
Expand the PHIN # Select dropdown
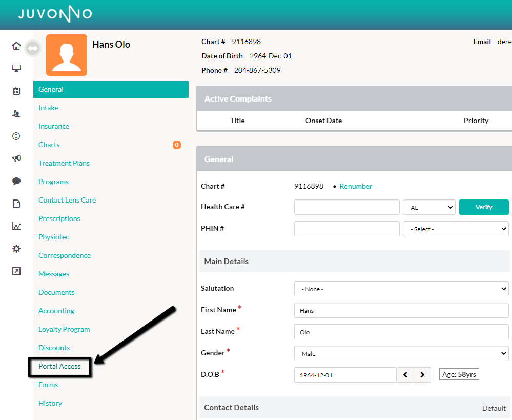[x=456, y=229]
